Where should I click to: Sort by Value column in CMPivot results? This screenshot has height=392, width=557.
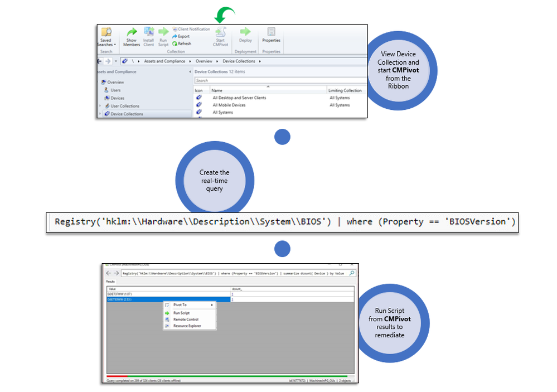(x=169, y=289)
